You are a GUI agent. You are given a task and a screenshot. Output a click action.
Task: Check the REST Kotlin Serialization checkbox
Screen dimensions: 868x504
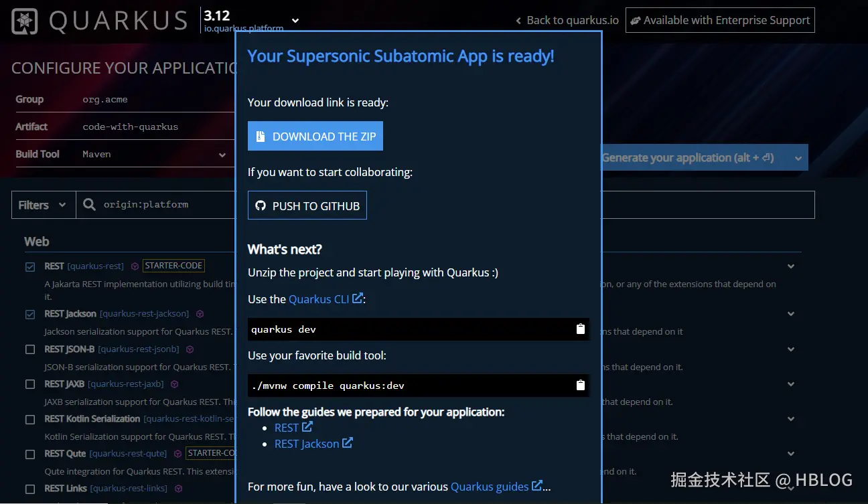[30, 420]
